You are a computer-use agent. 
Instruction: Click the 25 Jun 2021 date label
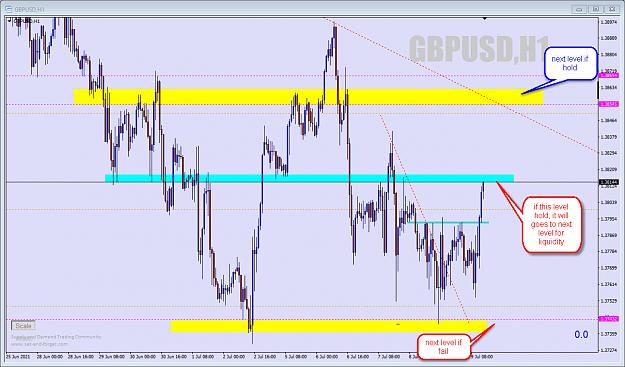pos(18,356)
